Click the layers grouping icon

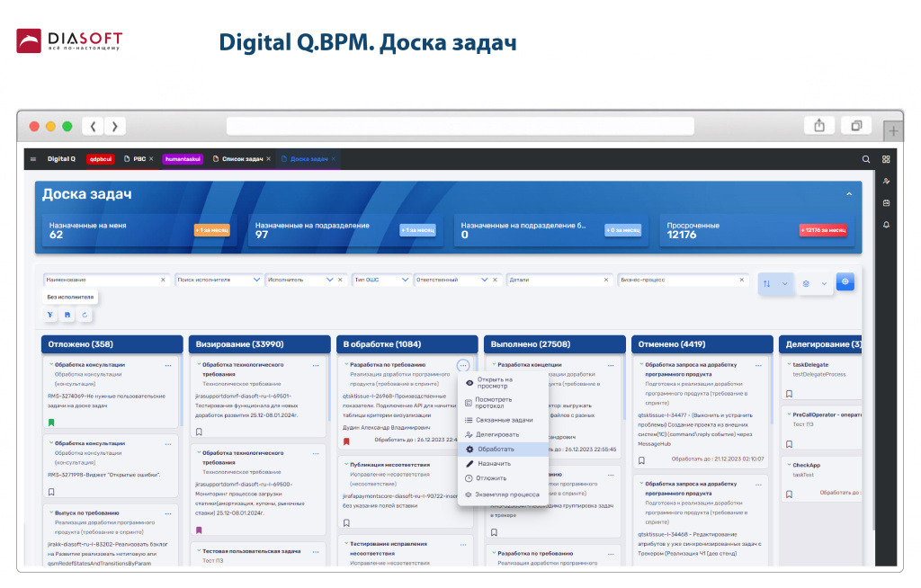coord(806,284)
